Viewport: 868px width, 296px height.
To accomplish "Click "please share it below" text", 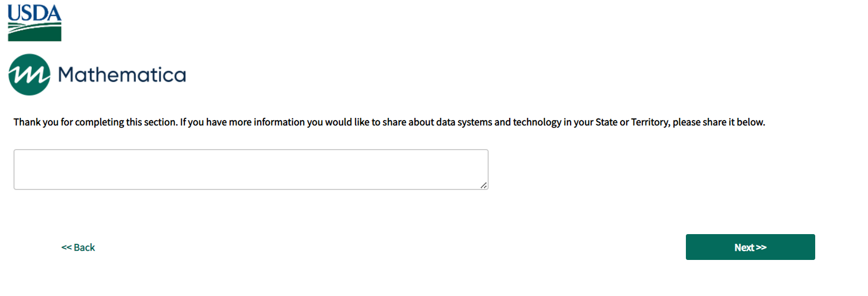I will (x=718, y=122).
